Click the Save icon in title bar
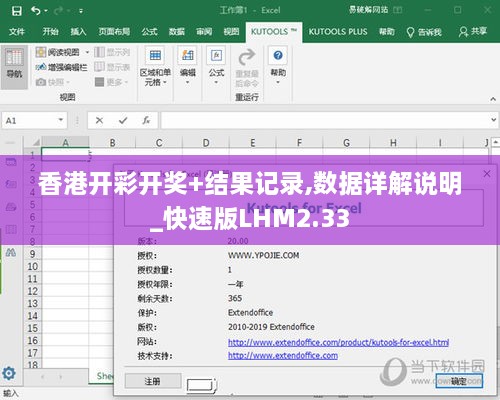Image resolution: width=500 pixels, height=400 pixels. (17, 11)
